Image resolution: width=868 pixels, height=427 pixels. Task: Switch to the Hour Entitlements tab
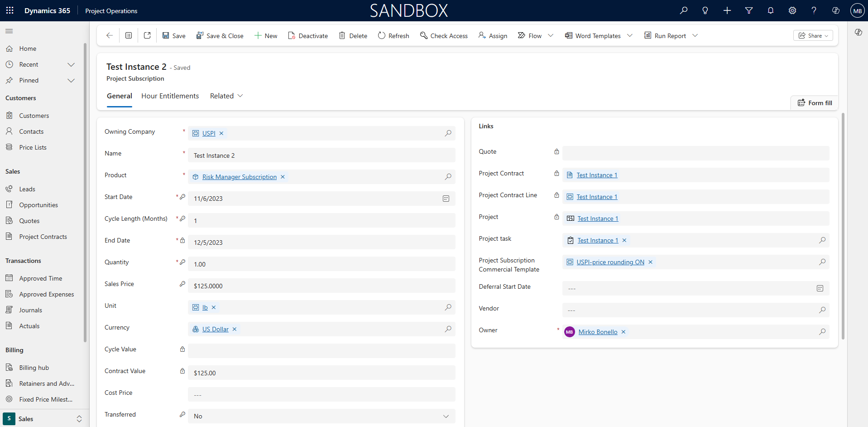click(x=170, y=96)
